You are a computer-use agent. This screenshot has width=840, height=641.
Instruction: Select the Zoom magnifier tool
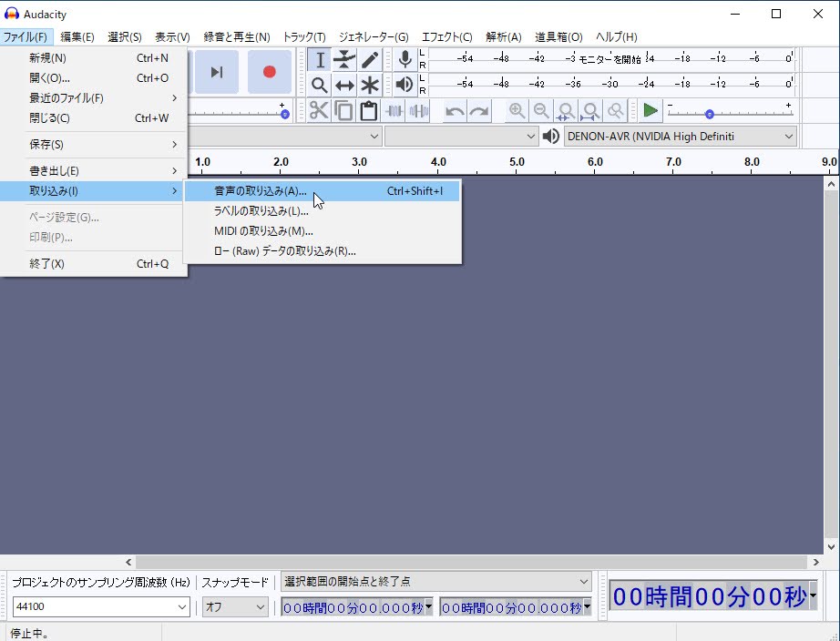tap(320, 85)
